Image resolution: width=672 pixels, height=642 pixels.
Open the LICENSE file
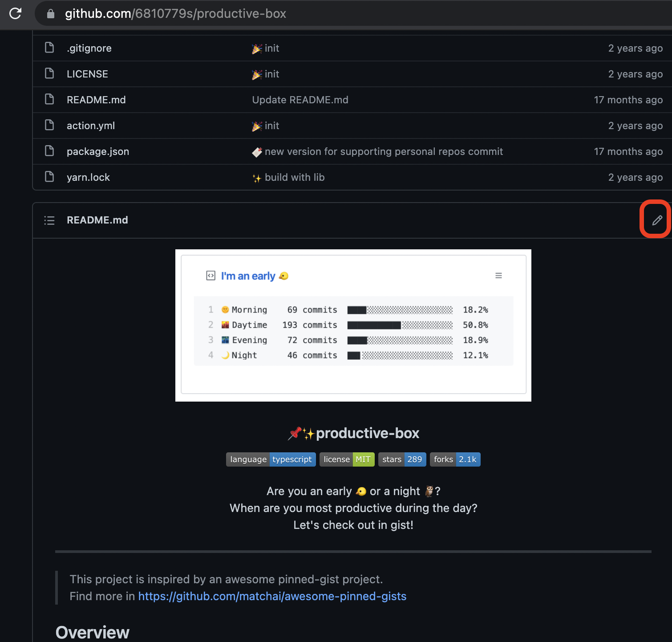[x=87, y=74]
